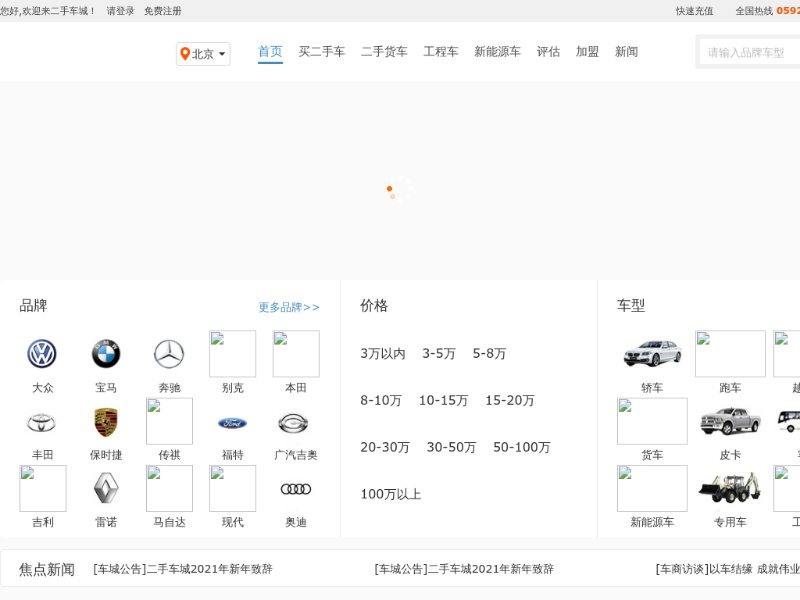Navigate to 加盟
800x600 pixels.
coord(587,52)
